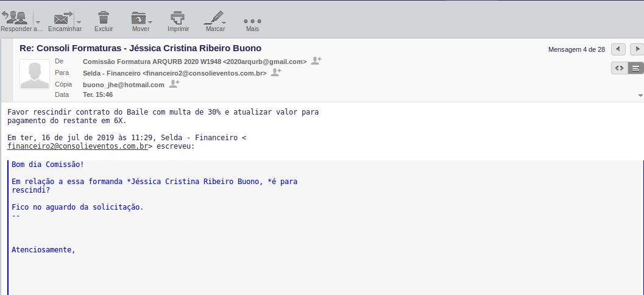Viewport: 644px width, 295px height.
Task: Go to next message arrow
Action: 637,49
